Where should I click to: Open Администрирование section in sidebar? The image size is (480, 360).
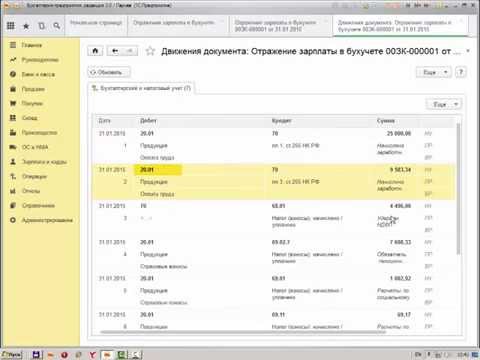tap(47, 220)
